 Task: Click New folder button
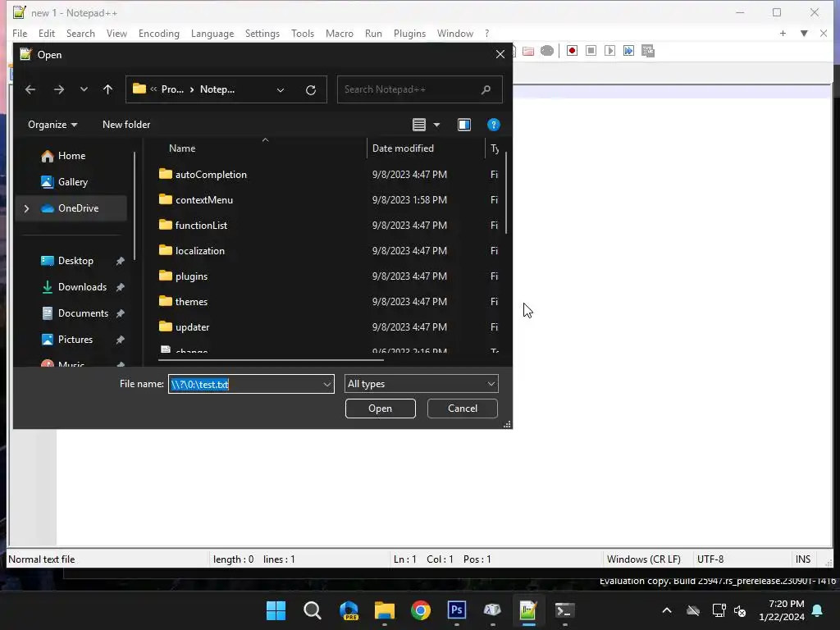[x=126, y=125]
